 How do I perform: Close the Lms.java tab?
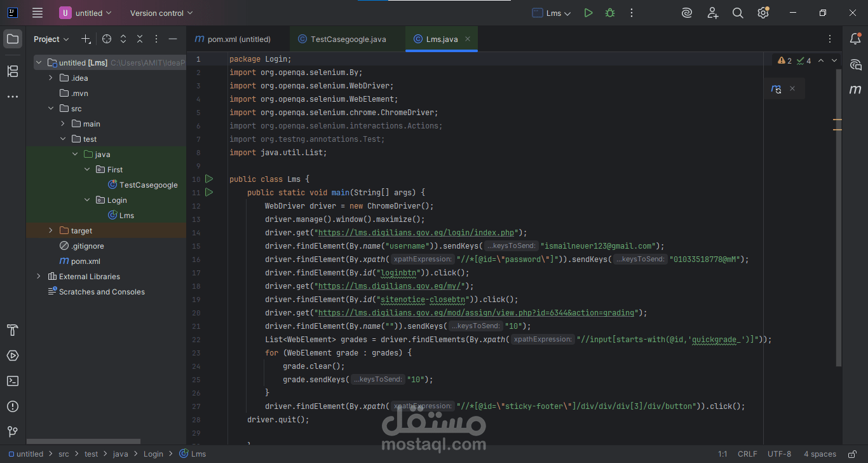(x=468, y=39)
